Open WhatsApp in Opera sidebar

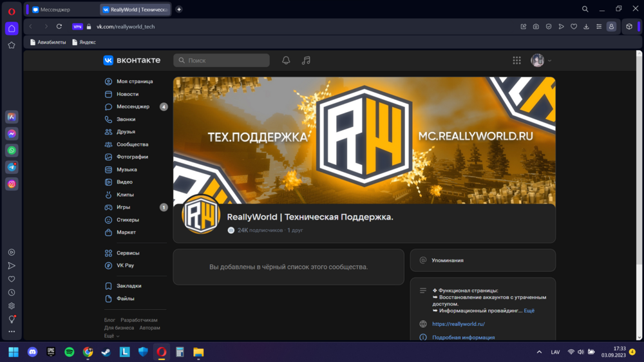click(12, 150)
